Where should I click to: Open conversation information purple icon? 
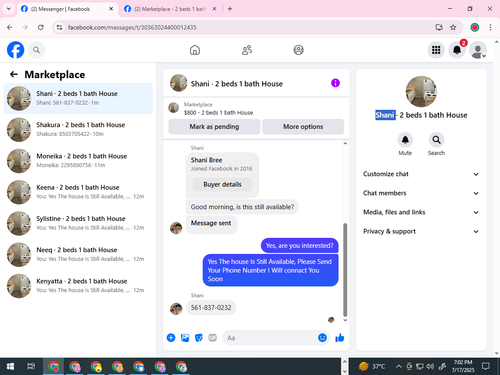pyautogui.click(x=335, y=83)
